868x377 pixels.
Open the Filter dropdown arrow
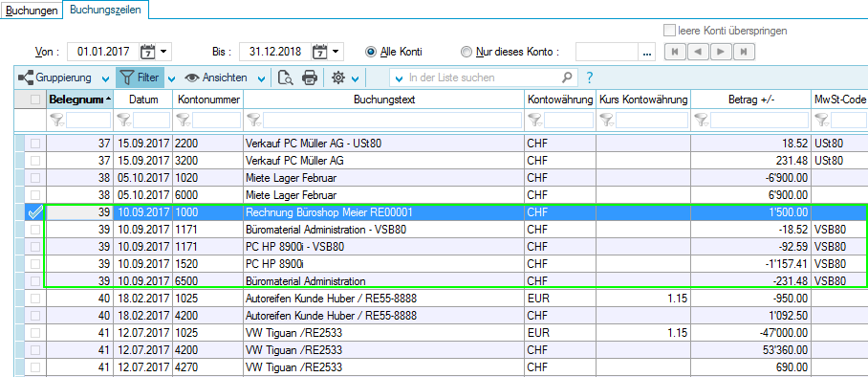172,78
